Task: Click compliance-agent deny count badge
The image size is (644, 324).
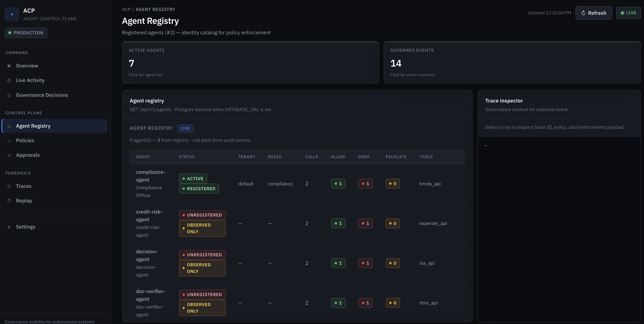Action: point(365,184)
